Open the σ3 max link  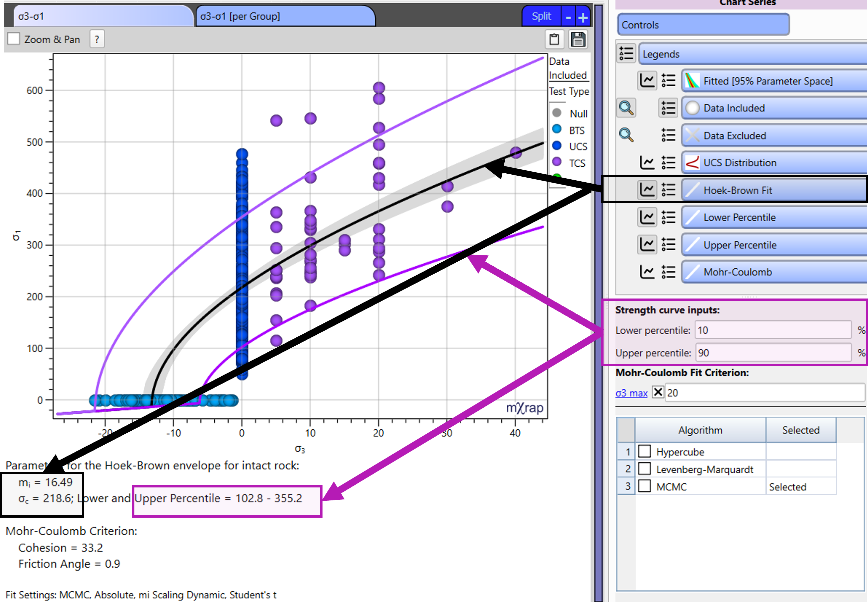[631, 393]
